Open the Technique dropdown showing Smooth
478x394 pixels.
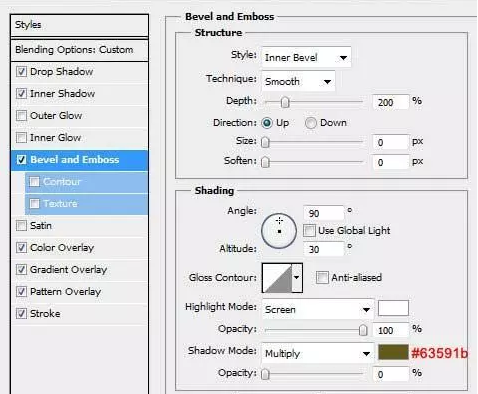coord(298,81)
